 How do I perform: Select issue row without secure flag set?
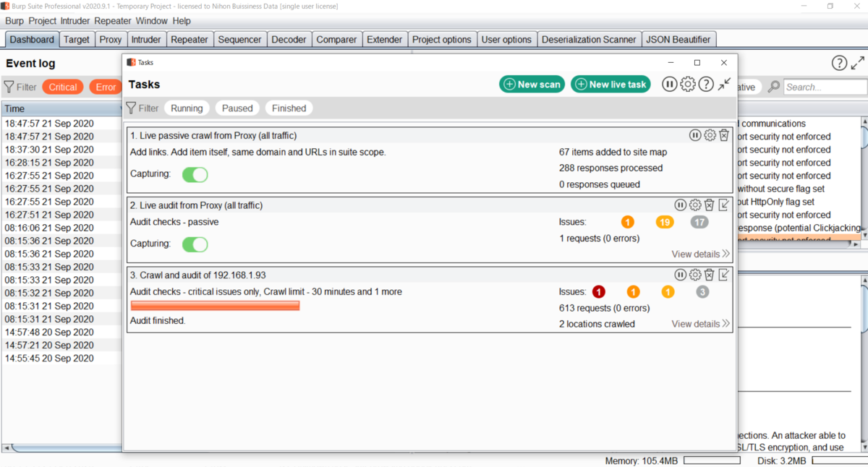coord(799,189)
